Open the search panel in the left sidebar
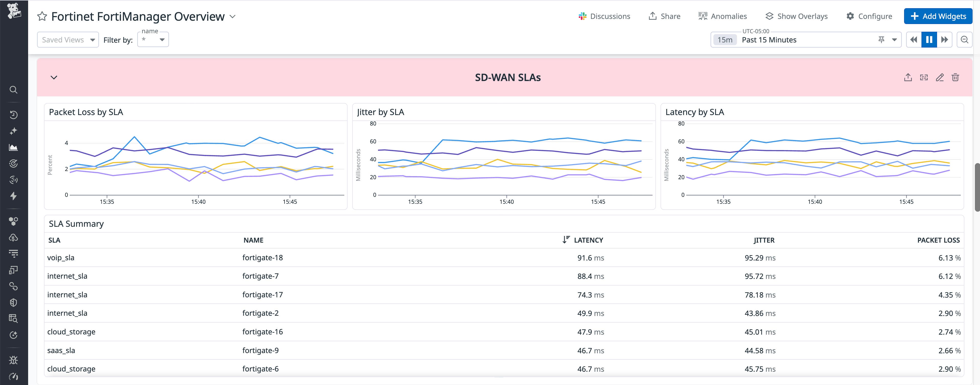This screenshot has height=385, width=980. tap(14, 90)
